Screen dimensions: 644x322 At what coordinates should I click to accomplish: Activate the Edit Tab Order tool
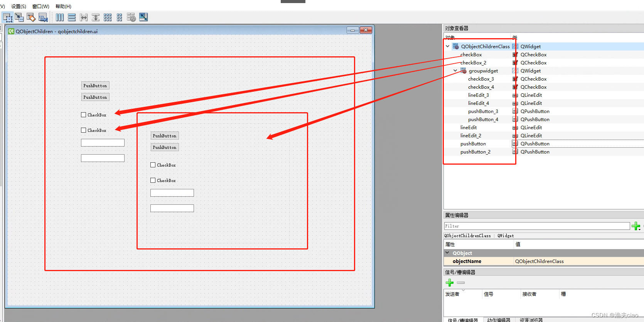click(x=43, y=17)
